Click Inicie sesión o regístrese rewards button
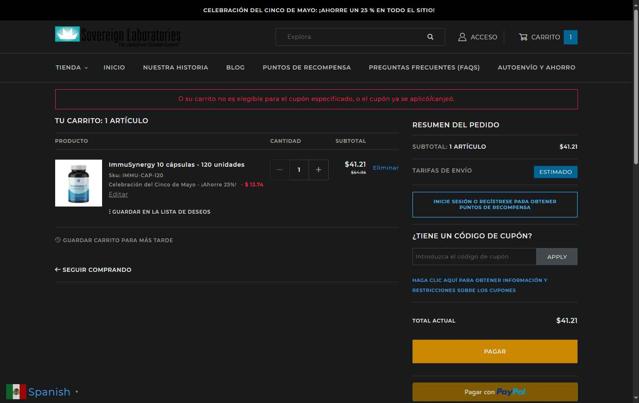 pyautogui.click(x=495, y=205)
